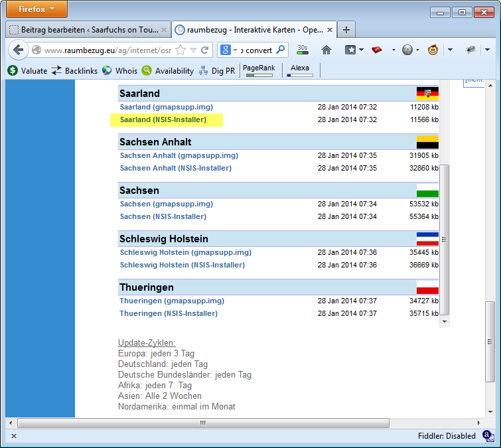Expand the dropdown after the monkey icon
The image size is (501, 448).
pos(450,50)
